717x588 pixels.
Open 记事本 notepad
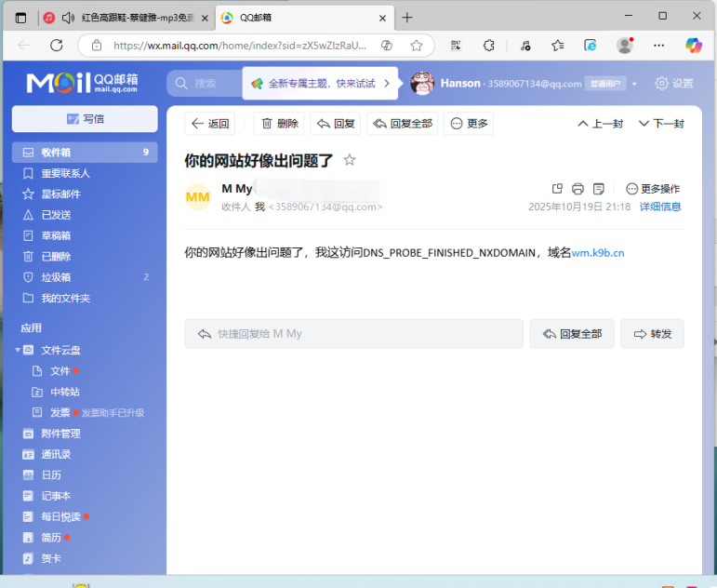[x=56, y=496]
